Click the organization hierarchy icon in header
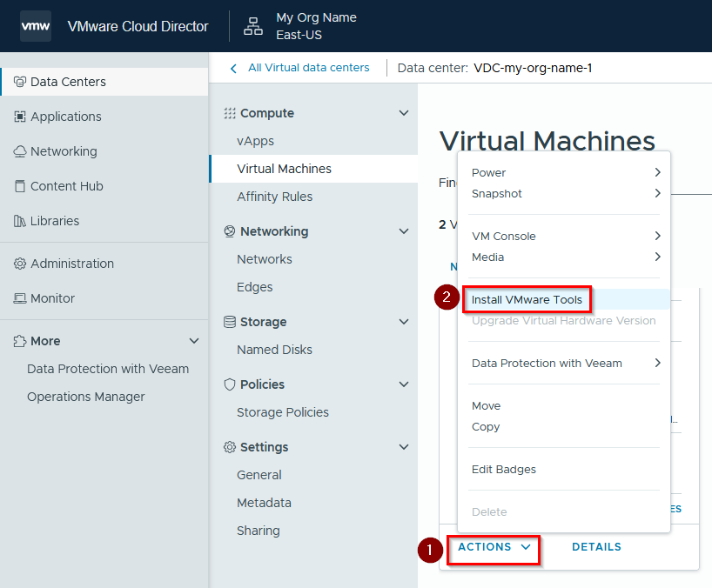The width and height of the screenshot is (712, 588). point(253,26)
